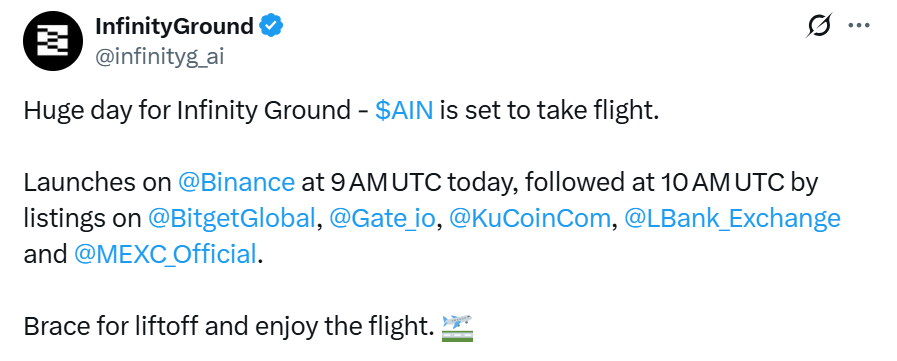
Task: Go to the @Gate_io mention
Action: [x=383, y=218]
